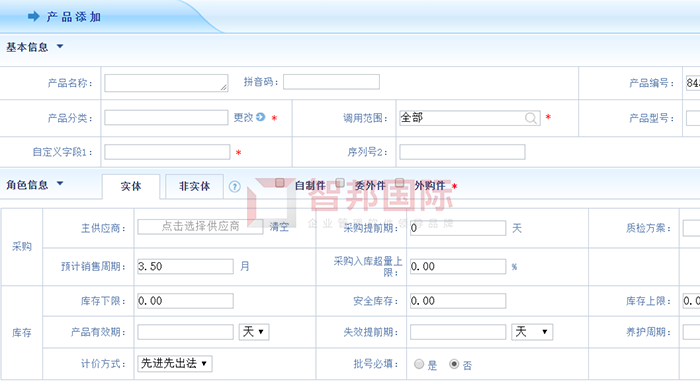Click the 调用范围 field showing 全部

(470, 118)
